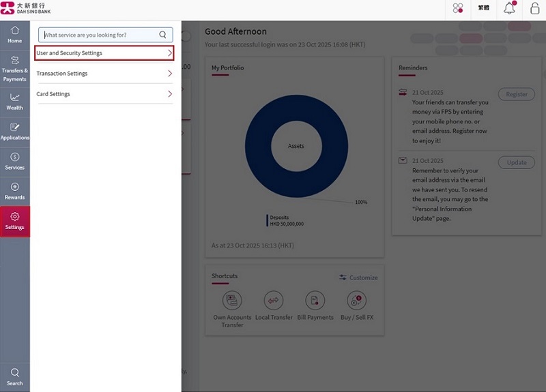Click the service search input field
546x392 pixels.
point(100,35)
